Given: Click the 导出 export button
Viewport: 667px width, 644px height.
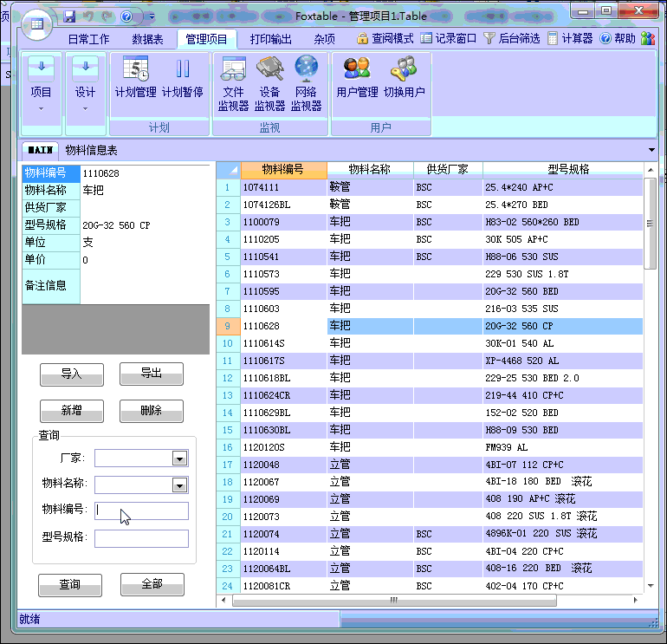Looking at the screenshot, I should tap(152, 374).
